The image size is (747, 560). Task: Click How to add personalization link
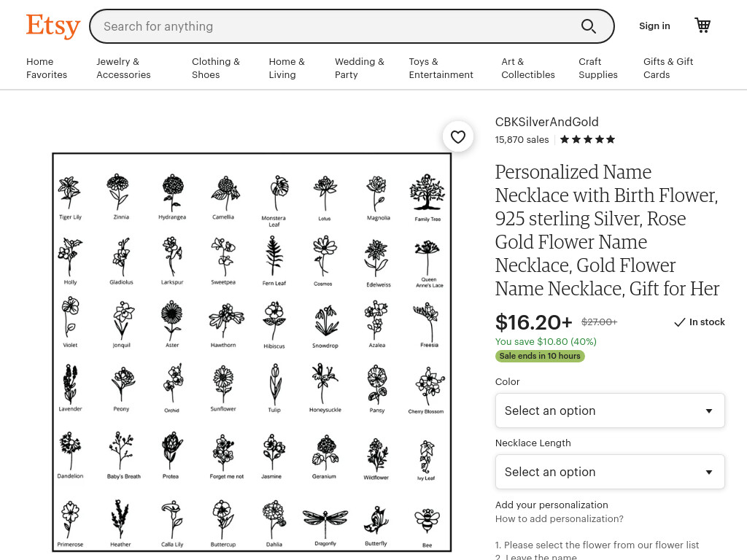pyautogui.click(x=560, y=518)
